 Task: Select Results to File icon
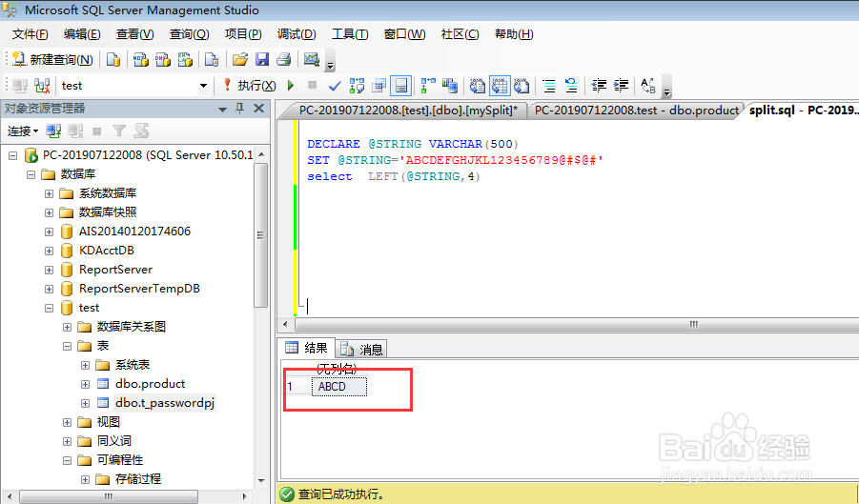click(x=522, y=86)
